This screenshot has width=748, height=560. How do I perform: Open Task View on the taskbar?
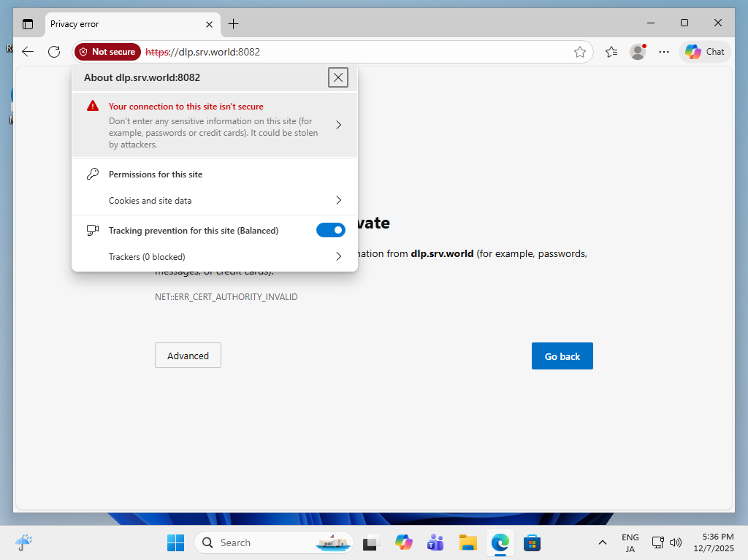pos(372,542)
